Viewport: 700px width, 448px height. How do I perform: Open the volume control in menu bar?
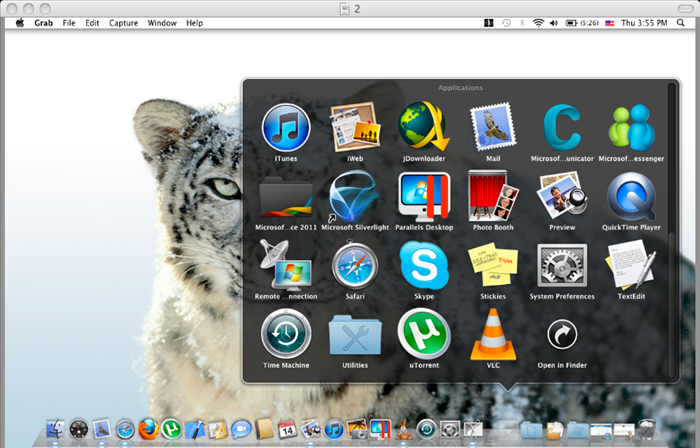coord(554,23)
